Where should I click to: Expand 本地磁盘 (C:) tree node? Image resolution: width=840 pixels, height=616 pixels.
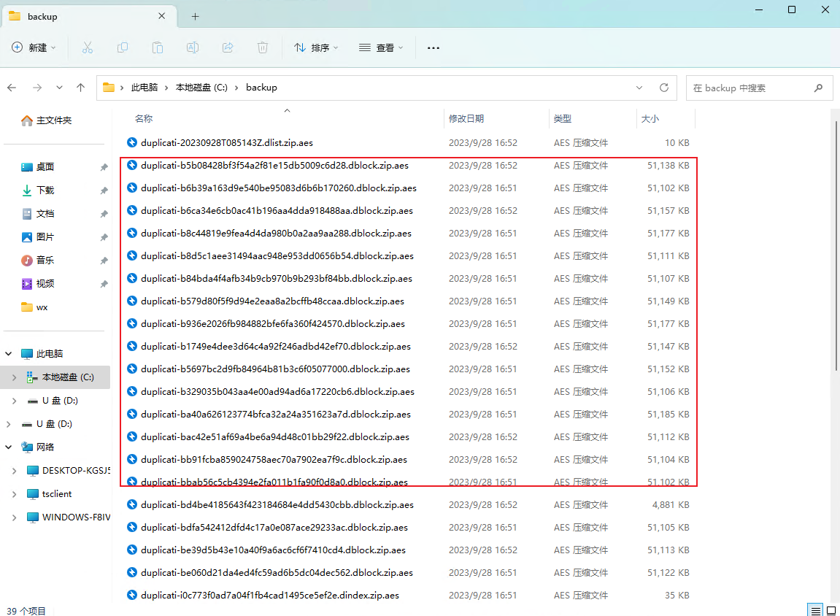(x=14, y=377)
